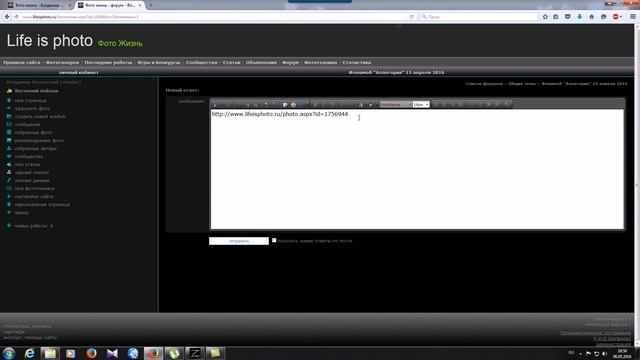Image resolution: width=640 pixels, height=360 pixels.
Task: Open 'сообщения' sidebar link
Action: [x=27, y=124]
